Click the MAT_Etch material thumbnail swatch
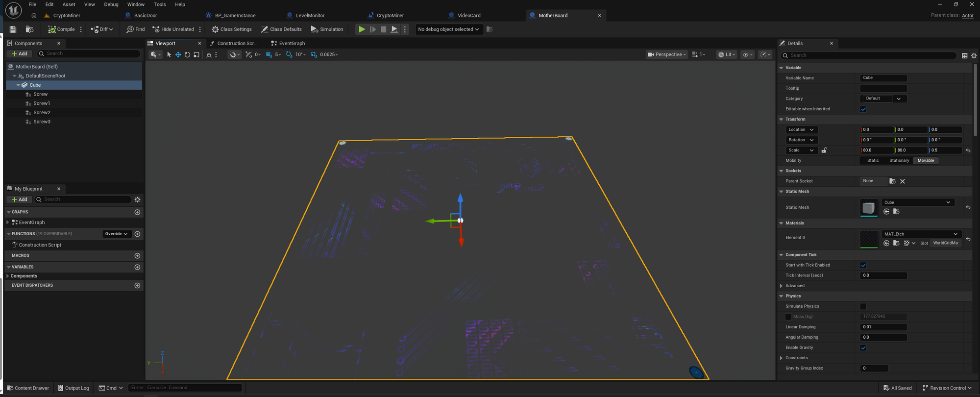 (x=869, y=239)
